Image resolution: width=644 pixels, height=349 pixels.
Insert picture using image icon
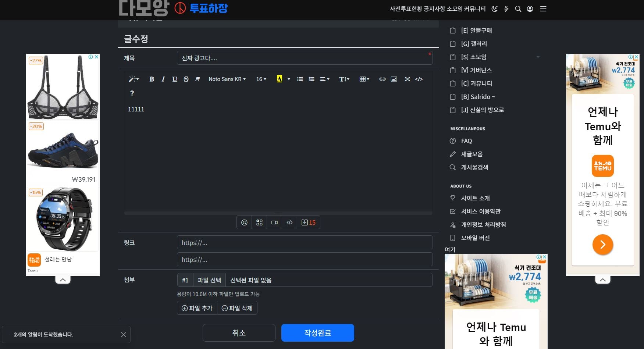[394, 79]
